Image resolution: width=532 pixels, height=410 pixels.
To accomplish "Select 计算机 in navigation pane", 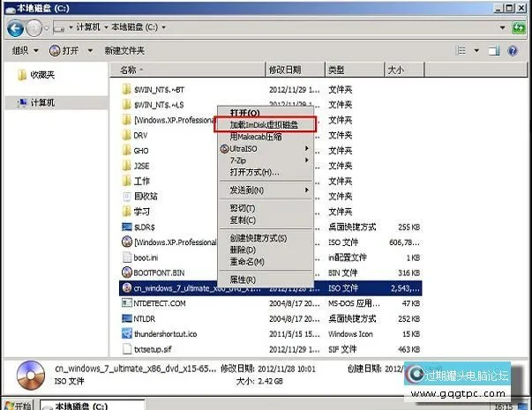I will [42, 102].
